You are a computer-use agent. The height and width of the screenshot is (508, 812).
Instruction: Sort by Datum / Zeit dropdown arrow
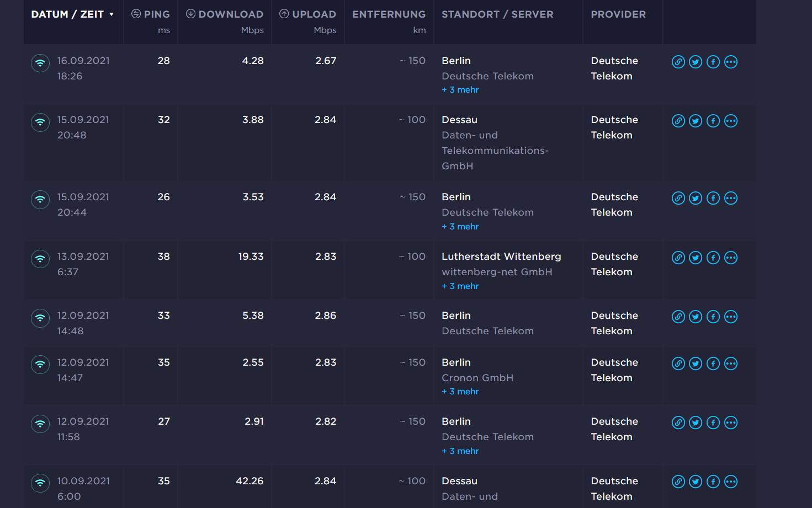[x=112, y=14]
